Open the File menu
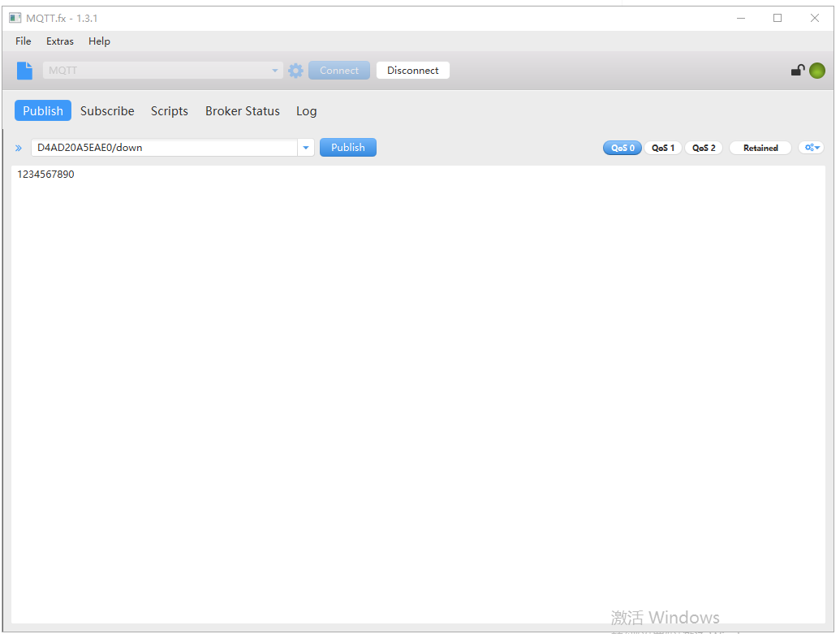The height and width of the screenshot is (634, 840). [24, 41]
